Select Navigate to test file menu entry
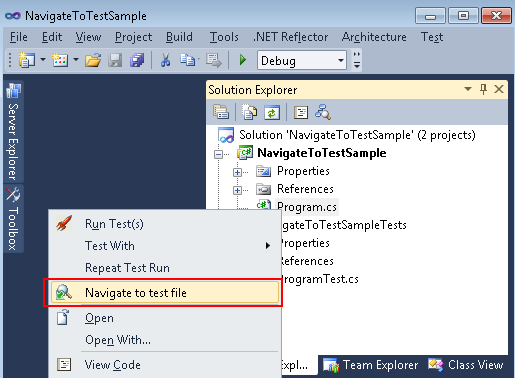This screenshot has width=515, height=378. pos(164,293)
